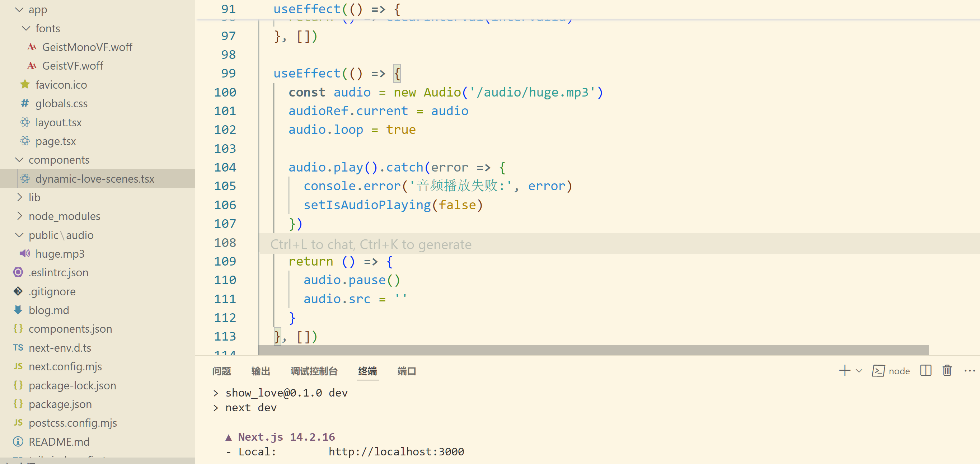Open the http://localhost:3000 link in terminal

pyautogui.click(x=396, y=451)
